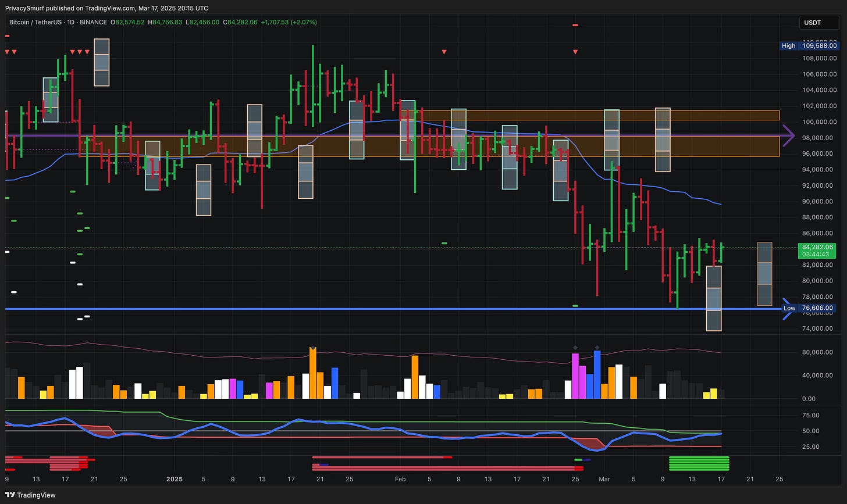Click the 104,000.00 price axis label
Viewport: 847px width, 504px height.
[820, 90]
